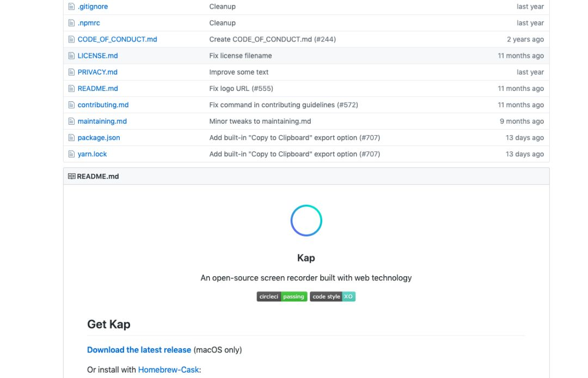Viewport: 588px width, 378px height.
Task: Open commit 'Fix license filename'
Action: 240,56
